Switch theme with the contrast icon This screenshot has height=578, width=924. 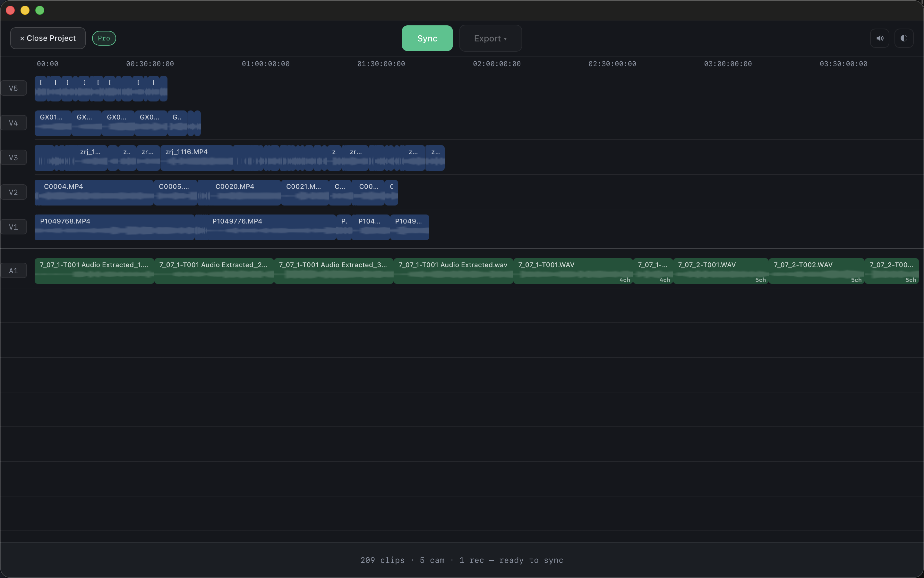(x=904, y=38)
